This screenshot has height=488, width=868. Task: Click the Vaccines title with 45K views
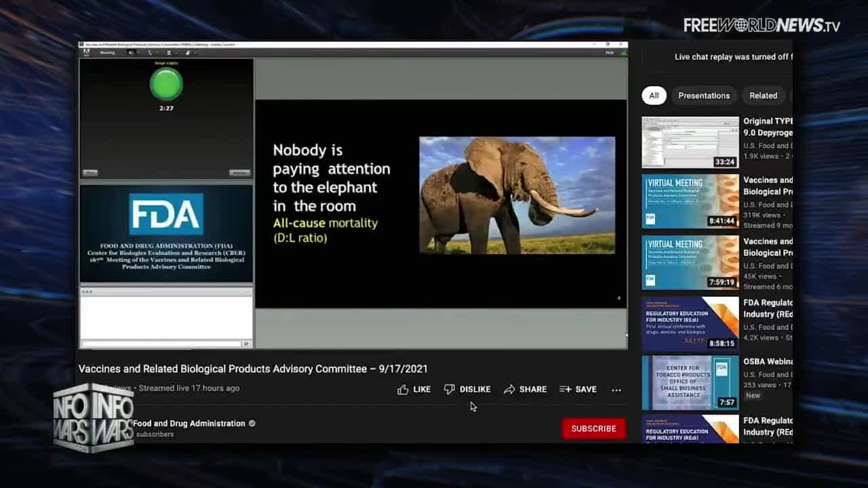click(x=768, y=247)
